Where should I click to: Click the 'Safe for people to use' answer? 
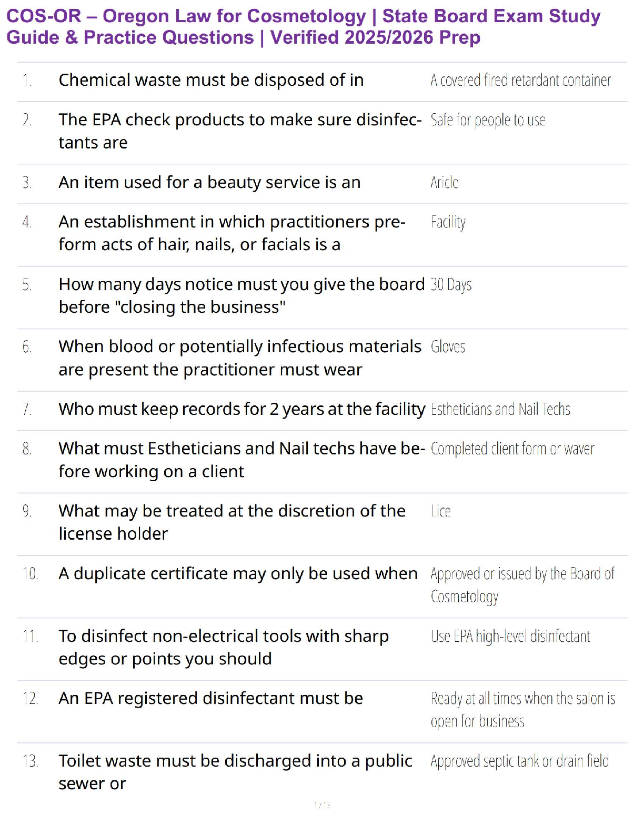[x=488, y=121]
